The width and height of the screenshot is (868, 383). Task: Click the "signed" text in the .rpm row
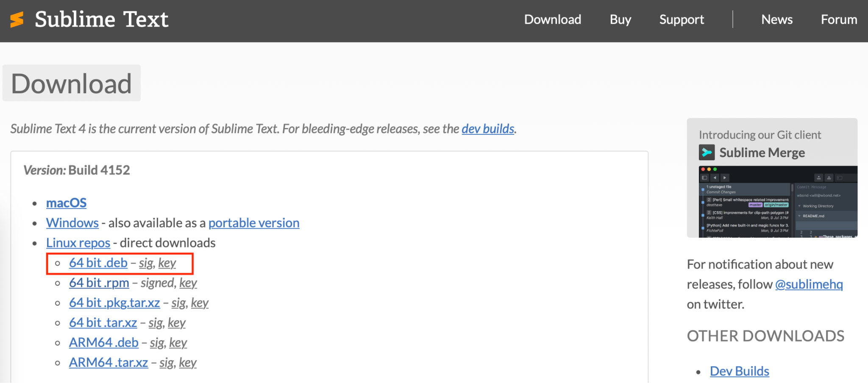pyautogui.click(x=157, y=283)
